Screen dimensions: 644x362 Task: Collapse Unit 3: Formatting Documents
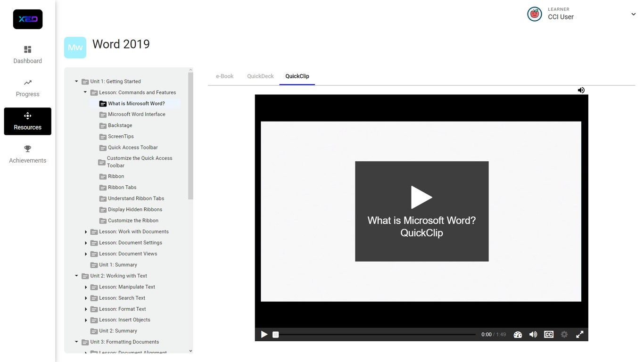coord(76,342)
